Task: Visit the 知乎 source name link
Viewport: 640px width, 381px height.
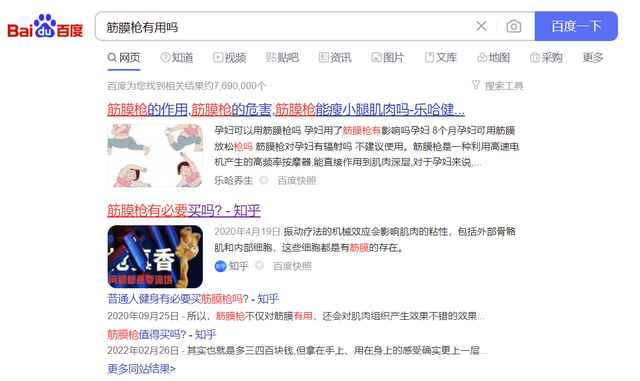Action: click(239, 266)
